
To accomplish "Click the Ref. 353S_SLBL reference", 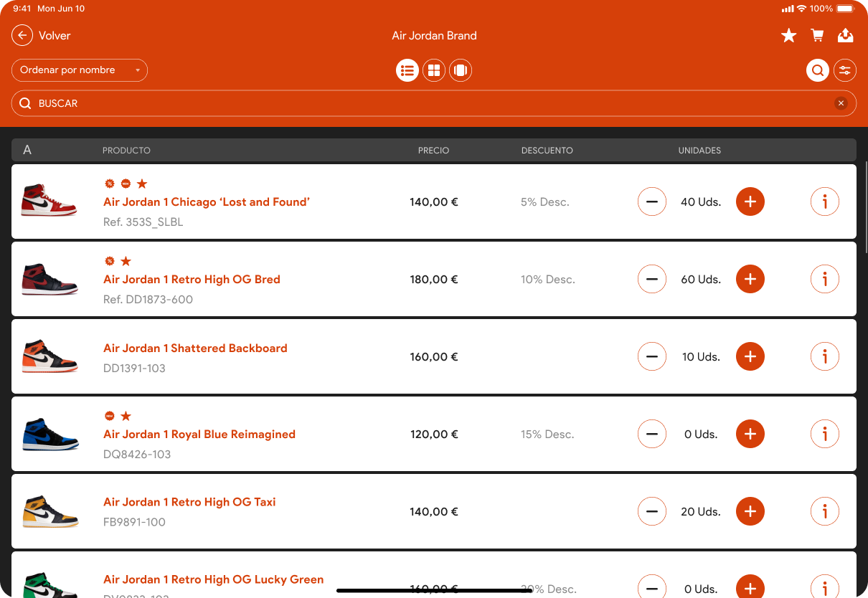I will 143,222.
